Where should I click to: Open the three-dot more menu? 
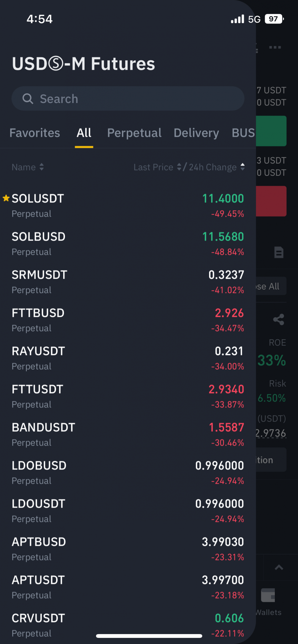point(275,47)
